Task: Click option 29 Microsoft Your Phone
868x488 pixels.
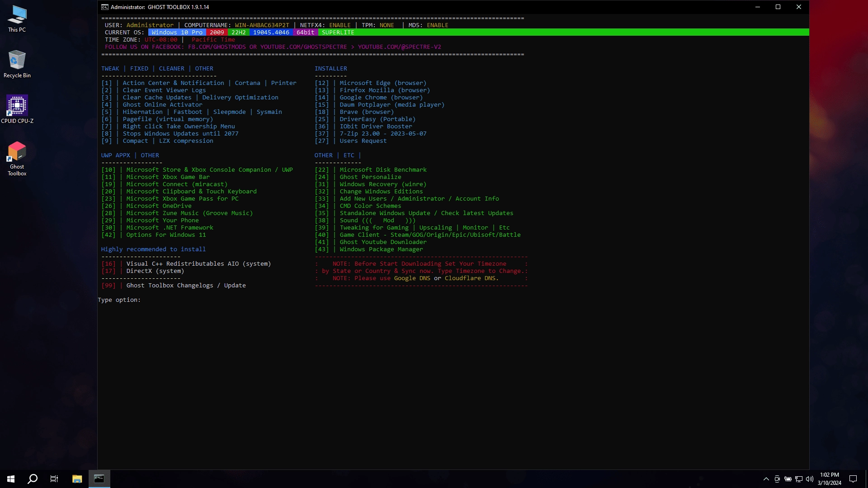Action: [x=150, y=221]
